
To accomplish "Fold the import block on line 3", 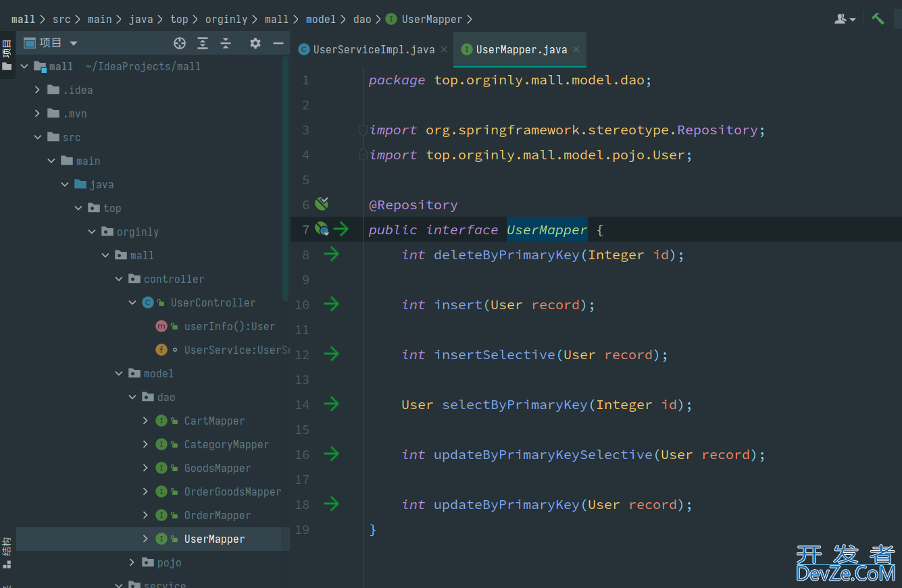I will pos(363,130).
